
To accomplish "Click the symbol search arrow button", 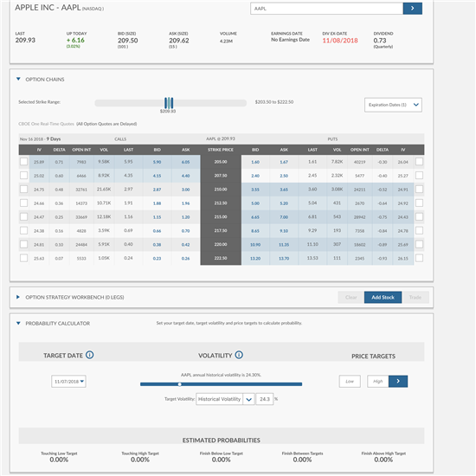I will pyautogui.click(x=412, y=9).
